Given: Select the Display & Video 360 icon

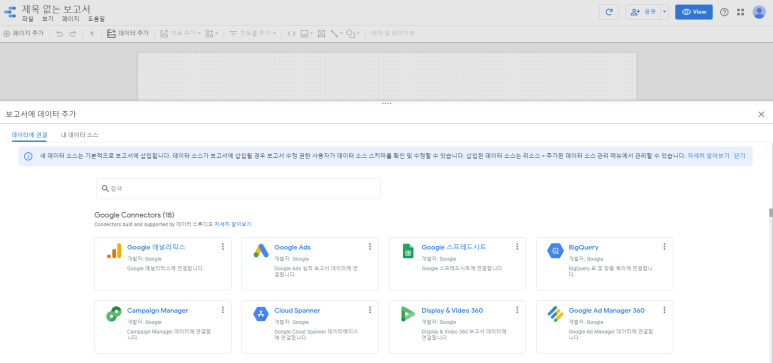Looking at the screenshot, I should [408, 314].
